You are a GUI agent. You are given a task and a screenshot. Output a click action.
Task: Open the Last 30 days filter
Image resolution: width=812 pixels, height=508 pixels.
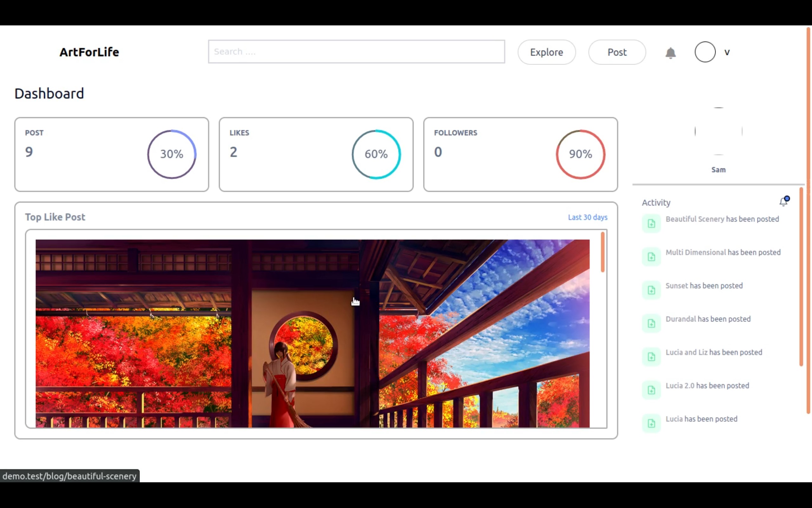[x=587, y=217]
